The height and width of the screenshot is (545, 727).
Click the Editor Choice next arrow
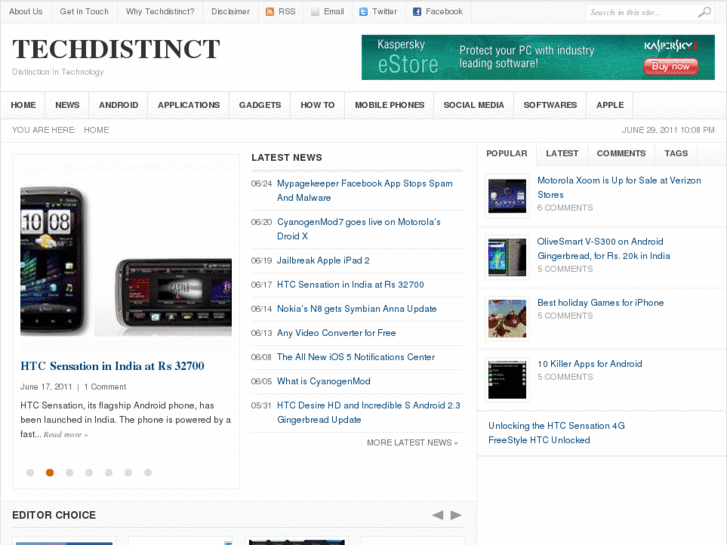point(456,515)
